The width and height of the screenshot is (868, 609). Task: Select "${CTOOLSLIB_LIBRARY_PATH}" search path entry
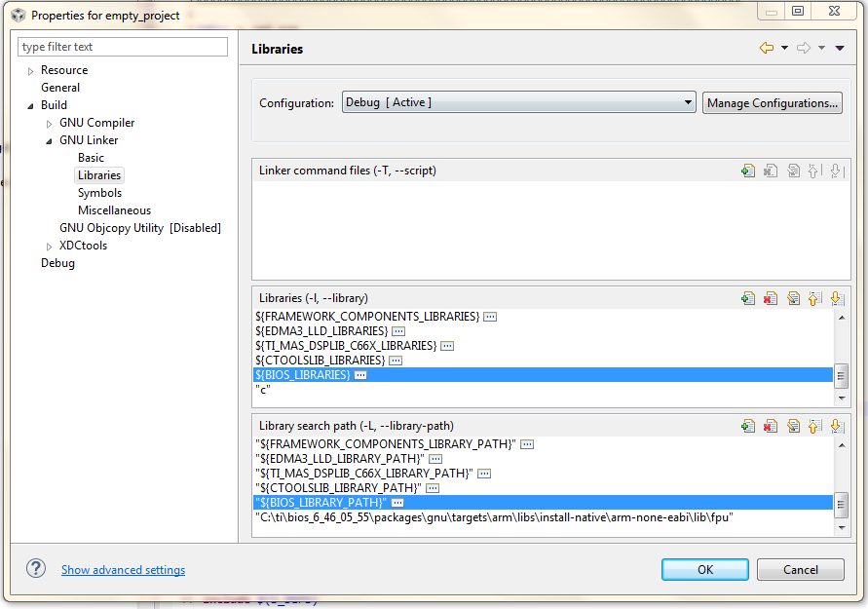[x=543, y=488]
